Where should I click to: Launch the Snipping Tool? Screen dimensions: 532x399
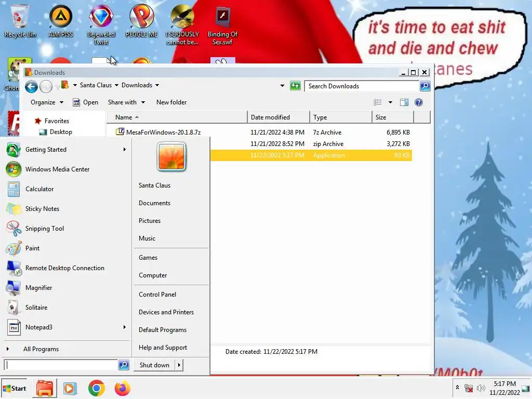[x=67, y=229]
